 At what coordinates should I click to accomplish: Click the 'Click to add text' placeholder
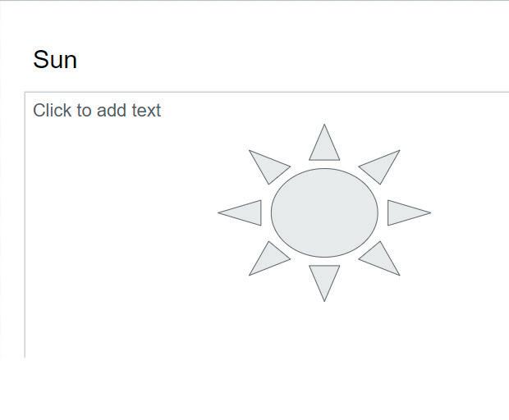point(97,110)
